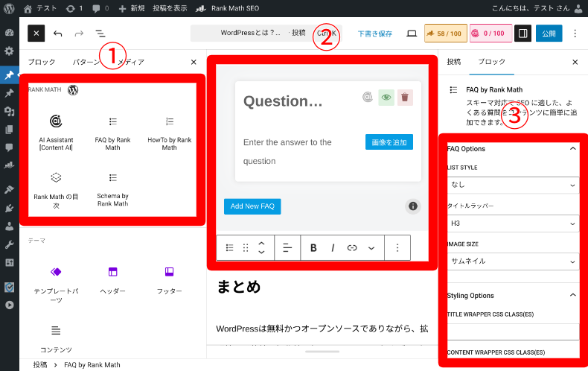
Task: Click the Add New FAQ button
Action: click(252, 206)
